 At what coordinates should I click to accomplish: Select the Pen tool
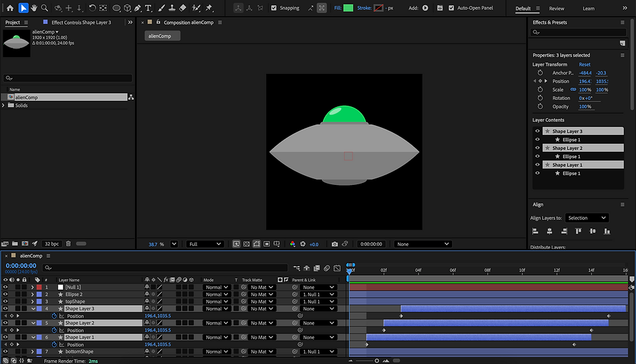pos(138,8)
